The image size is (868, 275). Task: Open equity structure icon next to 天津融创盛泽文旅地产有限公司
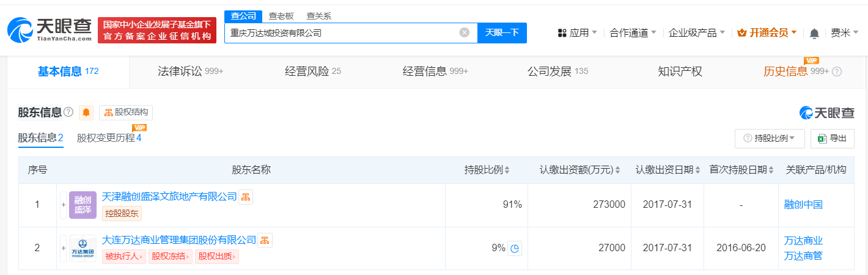246,197
